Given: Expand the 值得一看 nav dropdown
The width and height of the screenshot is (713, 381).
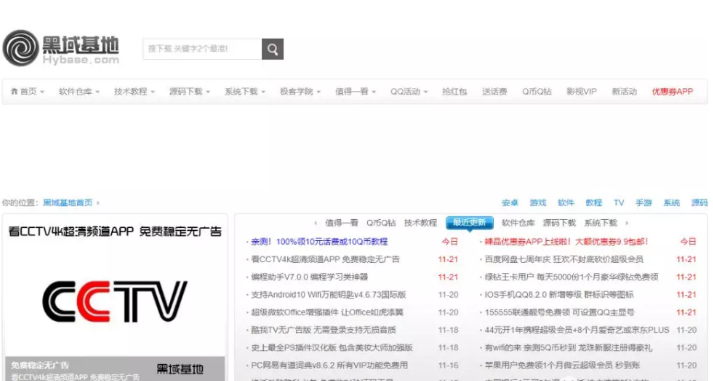Looking at the screenshot, I should point(356,91).
